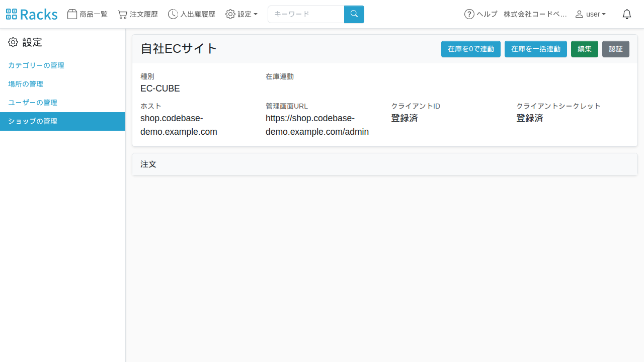Viewport: 644px width, 362px height.
Task: Open 入出庫履歴 clock icon
Action: tap(173, 14)
